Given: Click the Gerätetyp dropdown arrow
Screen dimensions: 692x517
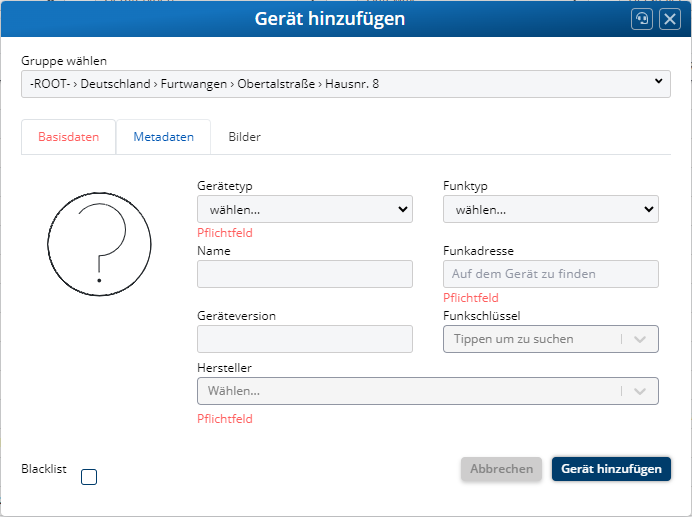Looking at the screenshot, I should coord(403,209).
